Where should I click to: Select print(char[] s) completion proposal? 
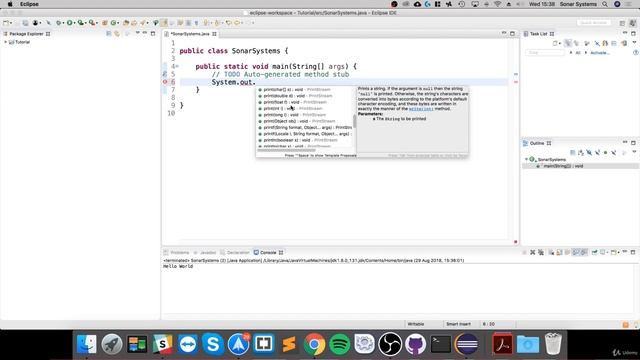click(305, 89)
